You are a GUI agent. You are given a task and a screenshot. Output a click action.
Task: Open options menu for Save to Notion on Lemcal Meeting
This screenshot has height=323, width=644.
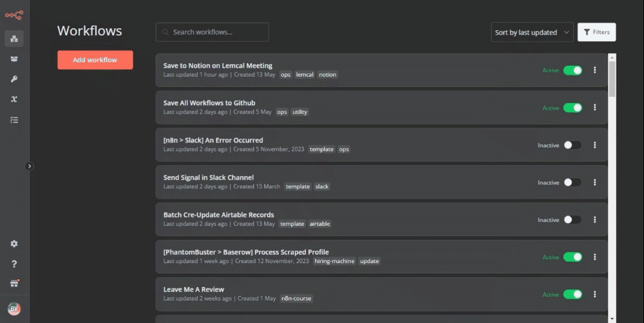click(x=594, y=70)
